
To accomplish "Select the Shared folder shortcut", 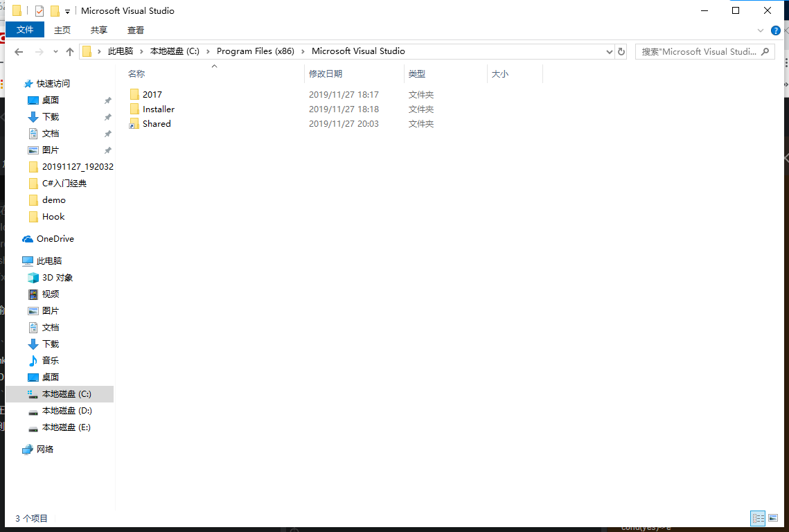I will (x=157, y=124).
